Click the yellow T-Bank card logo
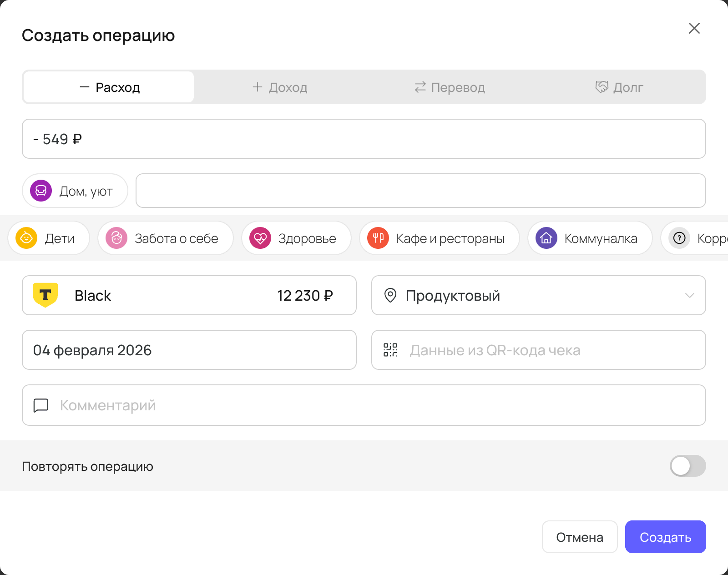Screen dimensions: 728x575 click(46, 295)
